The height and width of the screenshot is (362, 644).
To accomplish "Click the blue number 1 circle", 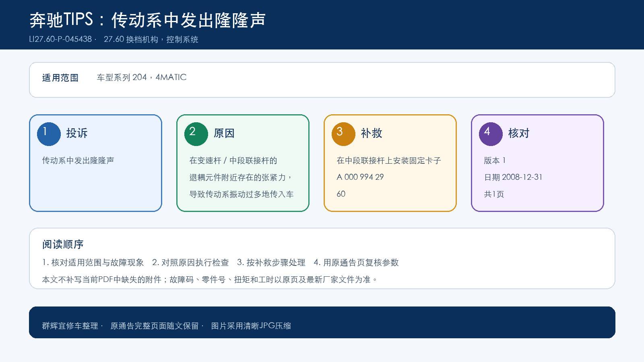I will tap(49, 134).
